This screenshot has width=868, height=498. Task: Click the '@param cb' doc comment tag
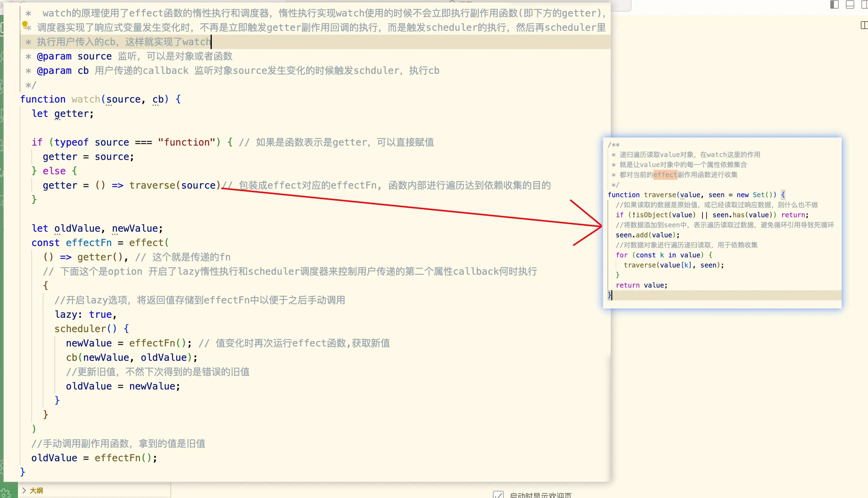pos(63,71)
